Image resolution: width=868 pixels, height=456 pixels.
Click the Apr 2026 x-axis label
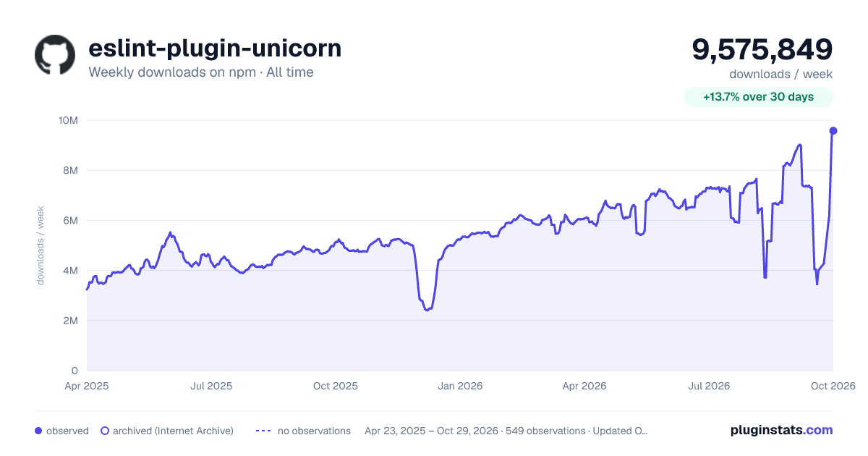coord(584,386)
